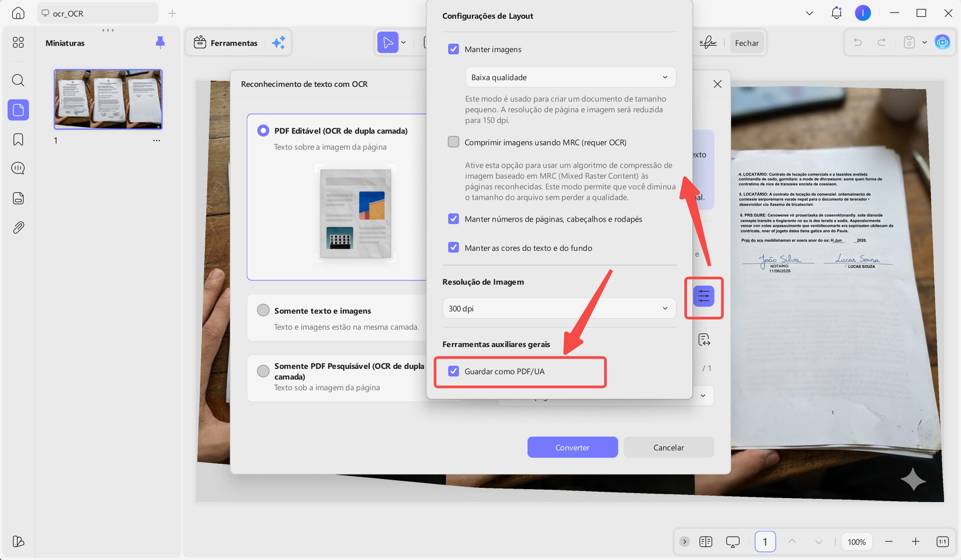The width and height of the screenshot is (961, 560).
Task: Click the Fechar button
Action: click(747, 43)
